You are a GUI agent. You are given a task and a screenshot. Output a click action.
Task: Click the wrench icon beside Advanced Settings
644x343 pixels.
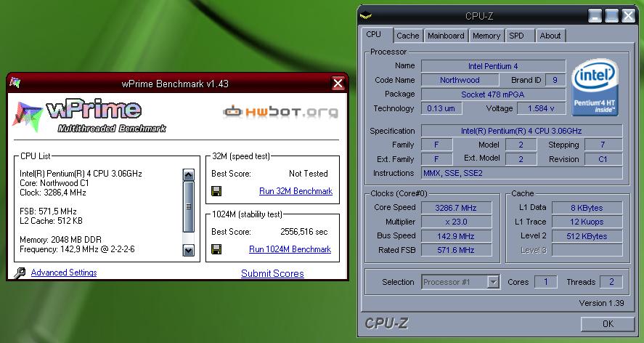(x=20, y=273)
